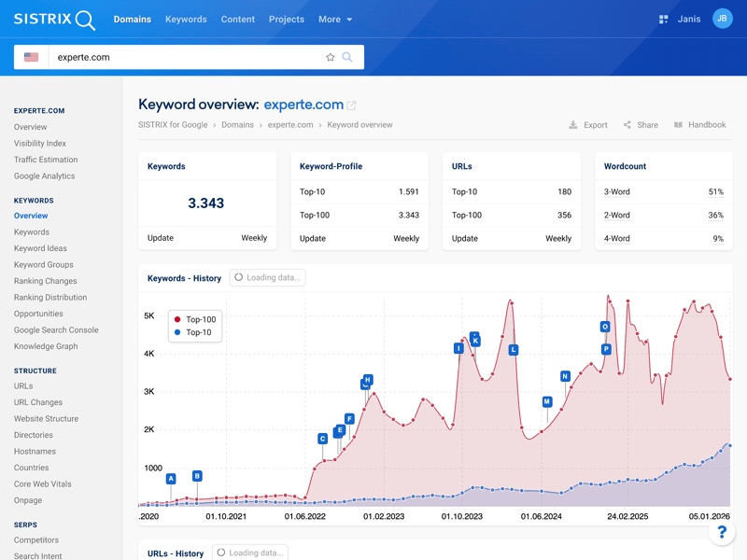The image size is (747, 560).
Task: Toggle the Top-100 legend series
Action: click(x=194, y=319)
